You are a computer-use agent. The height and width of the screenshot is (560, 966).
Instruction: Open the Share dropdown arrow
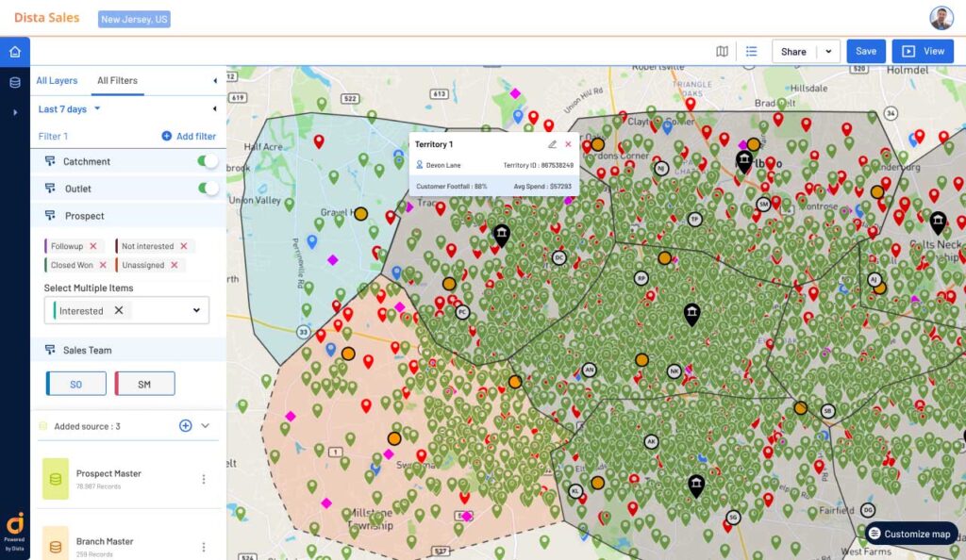coord(828,52)
